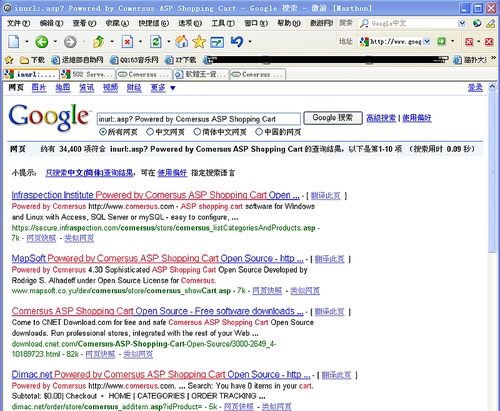Image resolution: width=500 pixels, height=411 pixels.
Task: Open the XP下载 bookmark
Action: click(x=181, y=60)
